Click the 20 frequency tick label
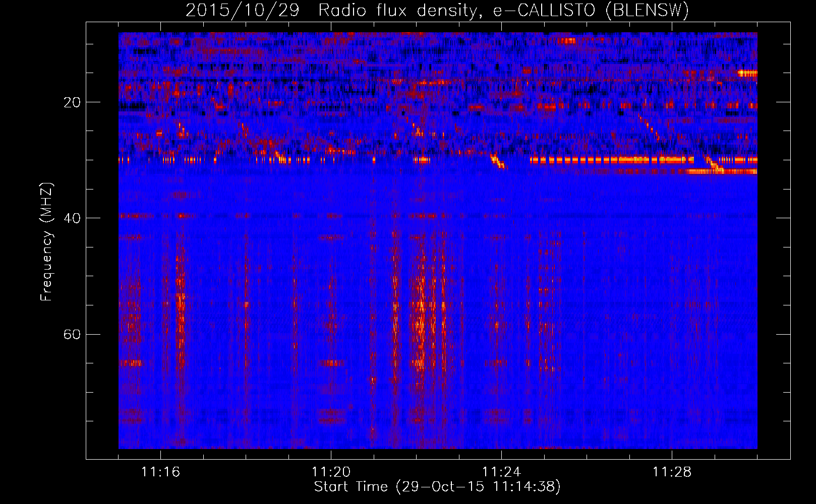The image size is (816, 504). point(72,102)
